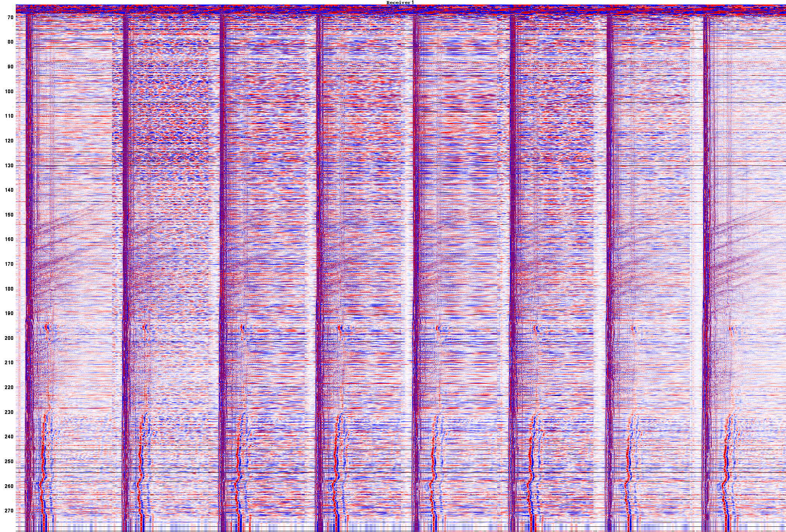
Task: Click the 70 depth axis label
Action: tap(10, 17)
